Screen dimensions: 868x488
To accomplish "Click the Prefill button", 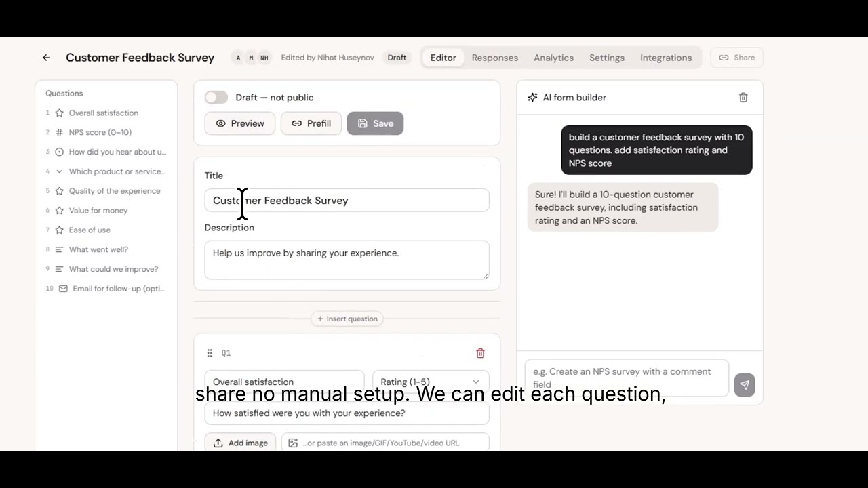I will (311, 123).
